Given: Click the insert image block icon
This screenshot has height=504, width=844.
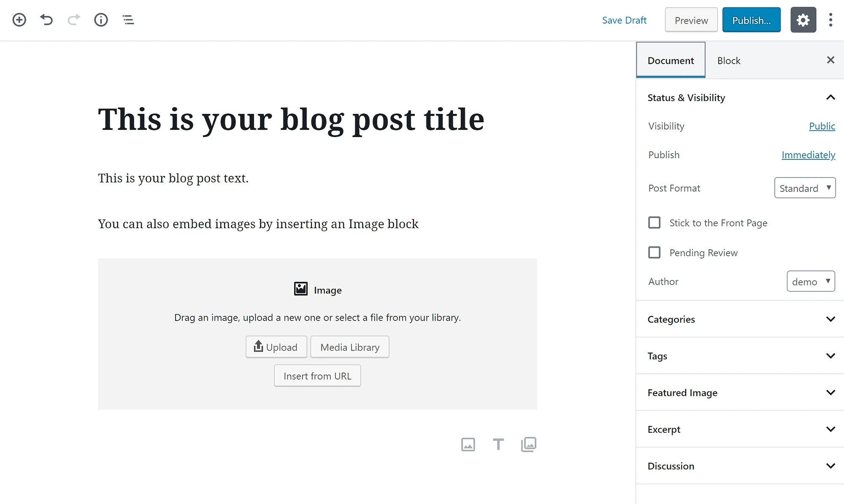Looking at the screenshot, I should pos(468,444).
